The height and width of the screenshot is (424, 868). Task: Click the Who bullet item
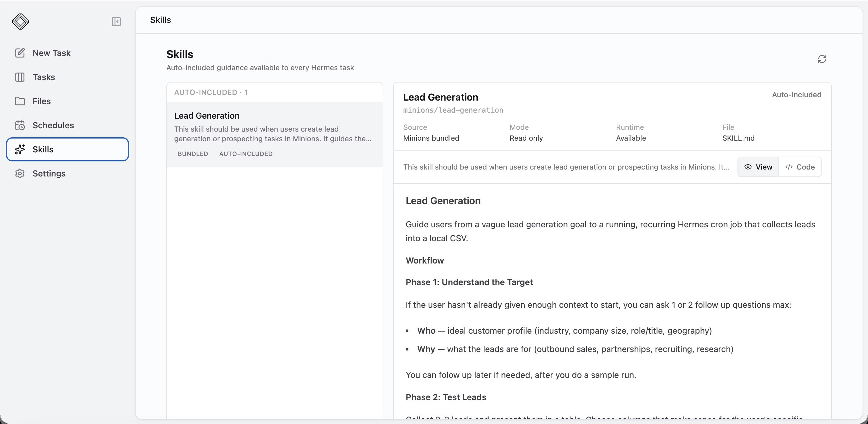565,331
